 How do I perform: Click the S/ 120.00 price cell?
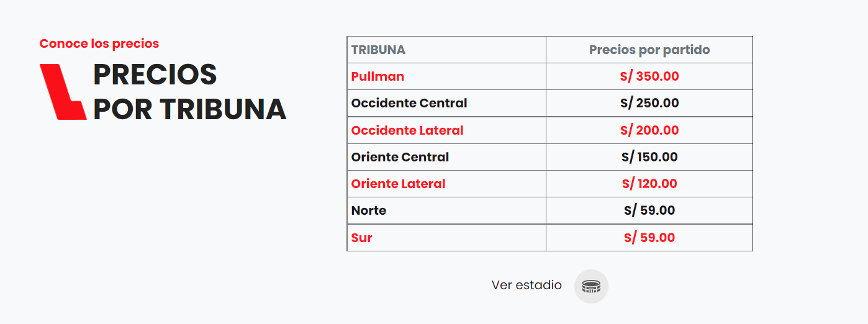click(649, 184)
